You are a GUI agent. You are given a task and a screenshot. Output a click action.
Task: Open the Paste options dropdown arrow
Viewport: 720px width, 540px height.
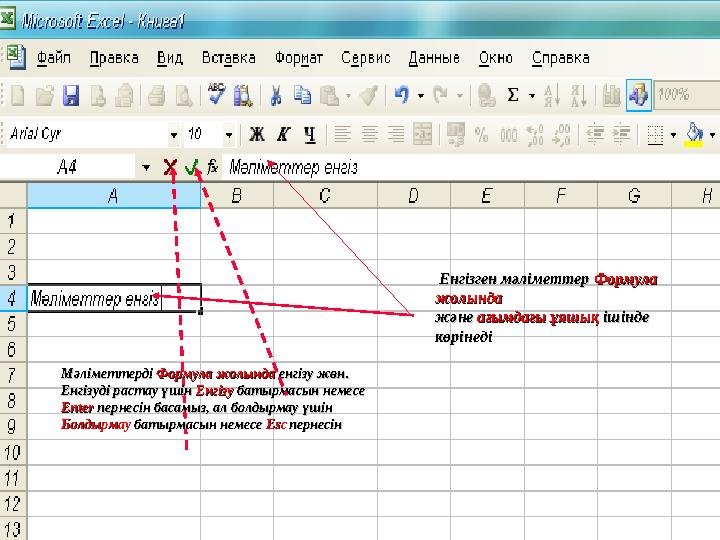click(348, 96)
